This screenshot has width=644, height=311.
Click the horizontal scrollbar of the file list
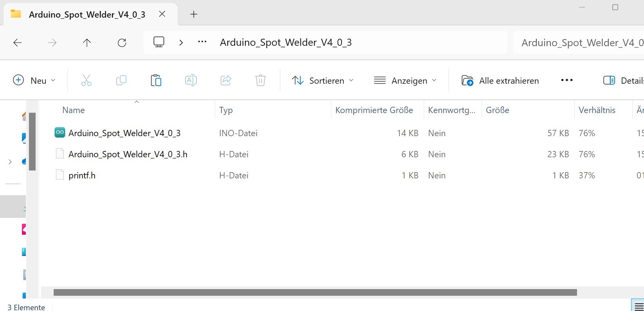point(315,293)
